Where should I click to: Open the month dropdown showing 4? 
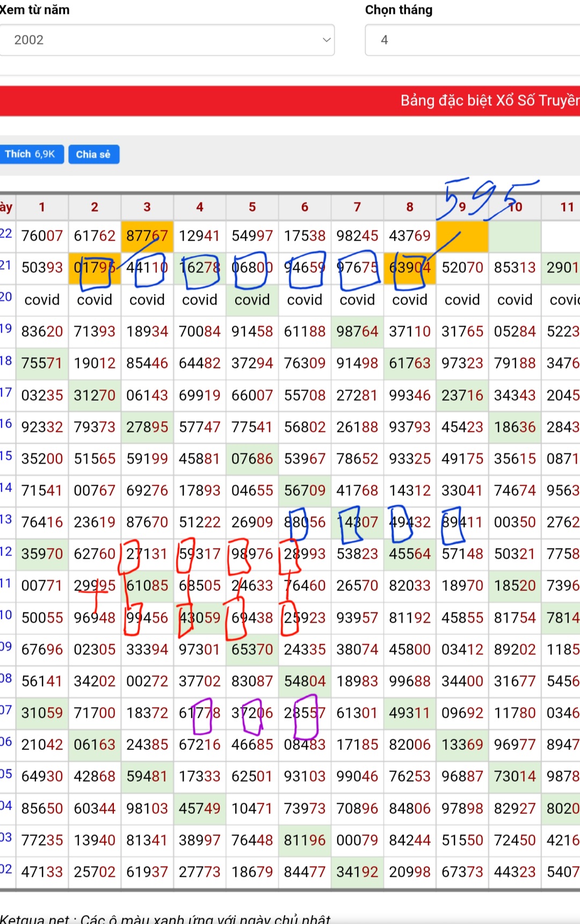click(472, 40)
